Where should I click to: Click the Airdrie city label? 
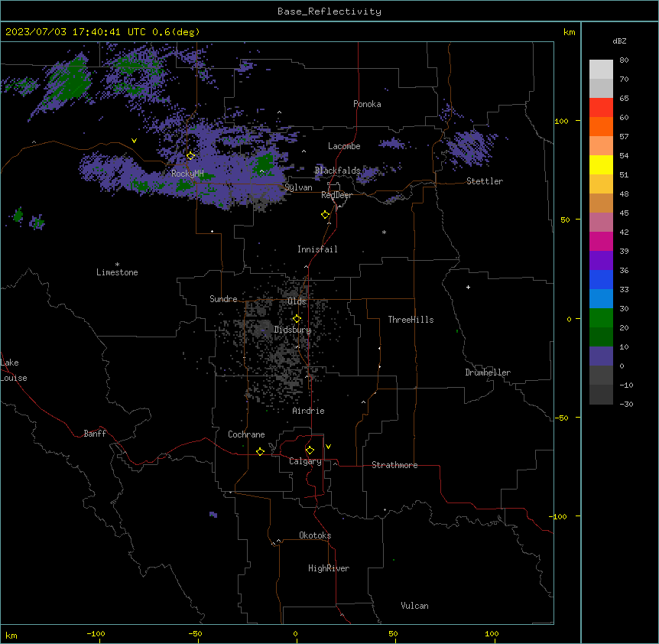[308, 411]
